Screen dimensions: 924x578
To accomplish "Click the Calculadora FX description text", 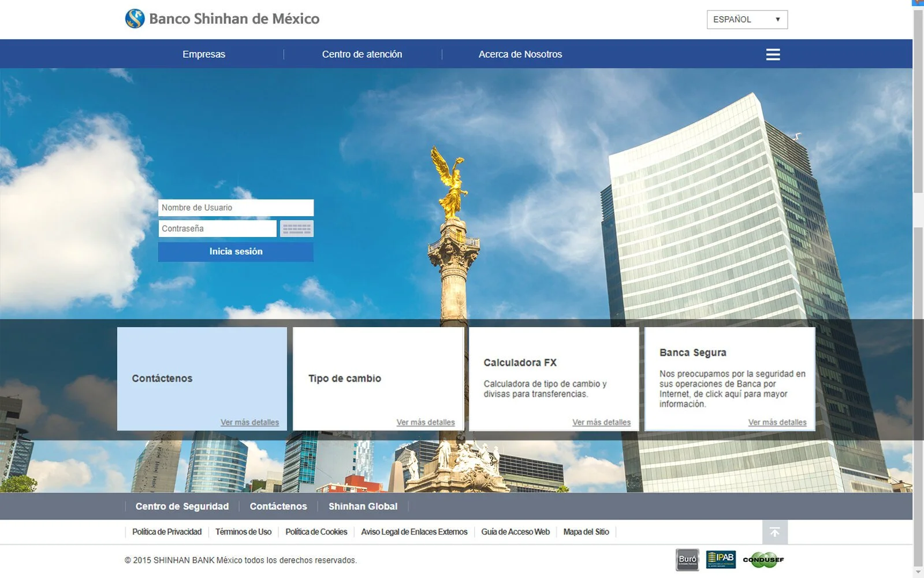I will 545,389.
